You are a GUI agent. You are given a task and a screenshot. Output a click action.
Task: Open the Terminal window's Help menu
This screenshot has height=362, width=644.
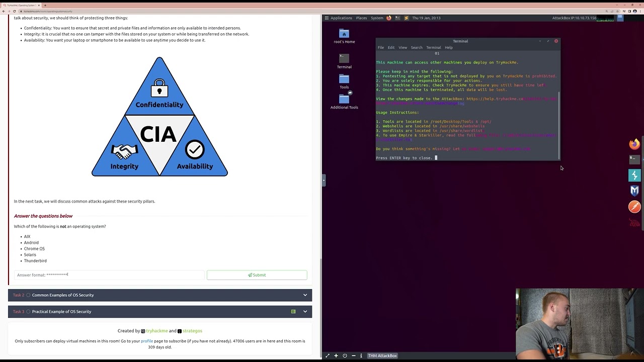tap(448, 47)
